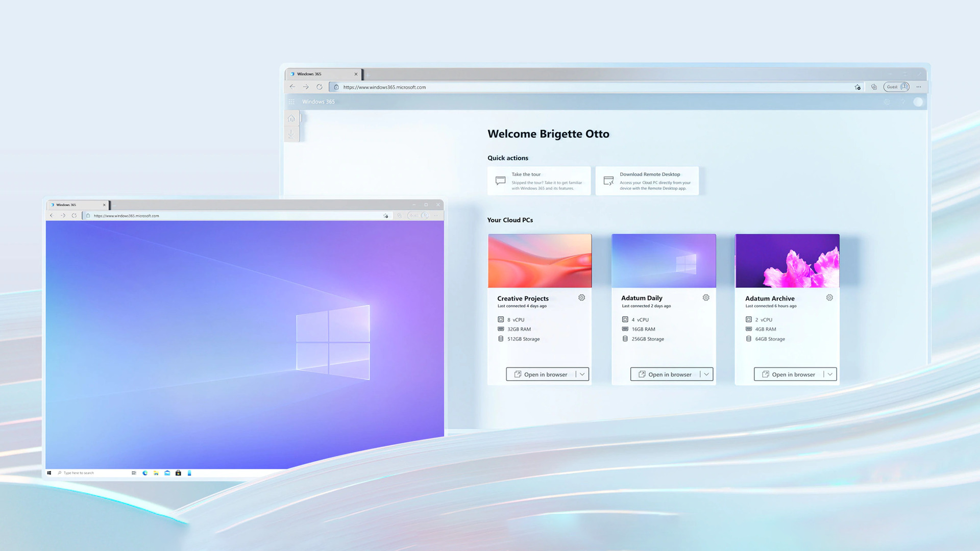Open settings gear for Creative Projects
Viewport: 980px width, 551px height.
(x=581, y=297)
